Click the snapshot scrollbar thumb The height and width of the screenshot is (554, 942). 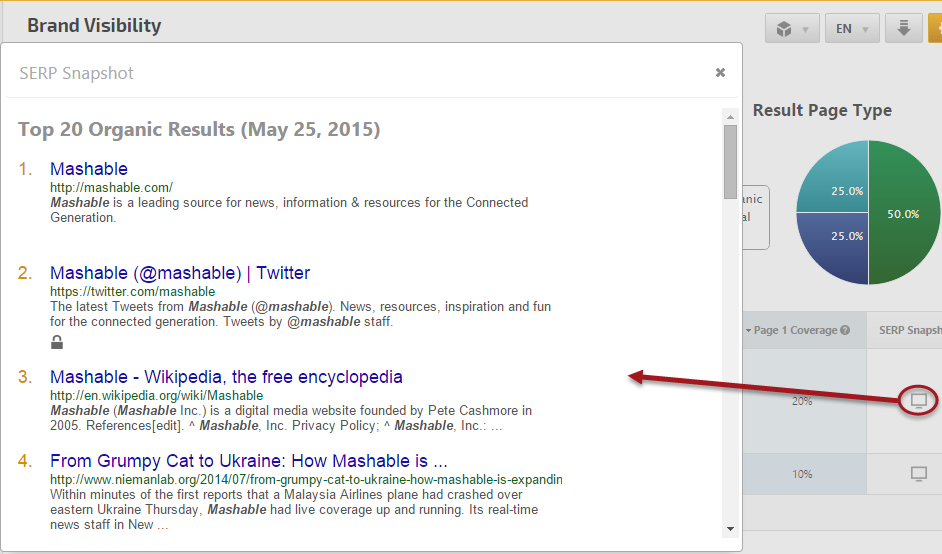pyautogui.click(x=731, y=162)
